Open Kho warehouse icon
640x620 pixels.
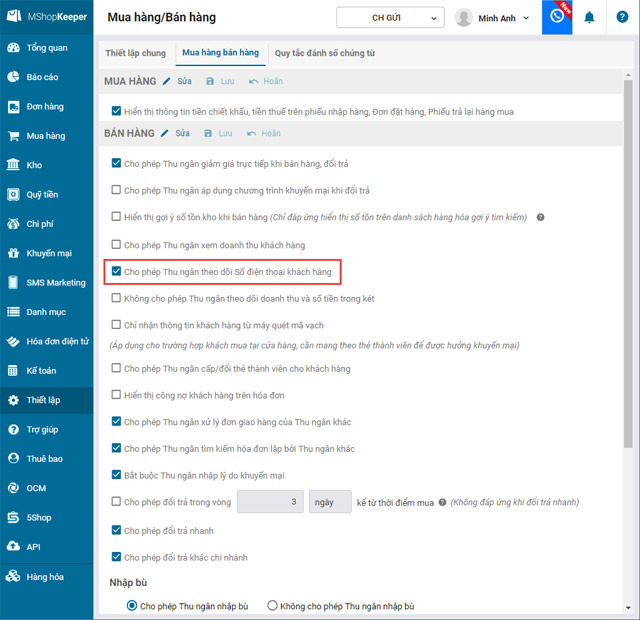[13, 165]
